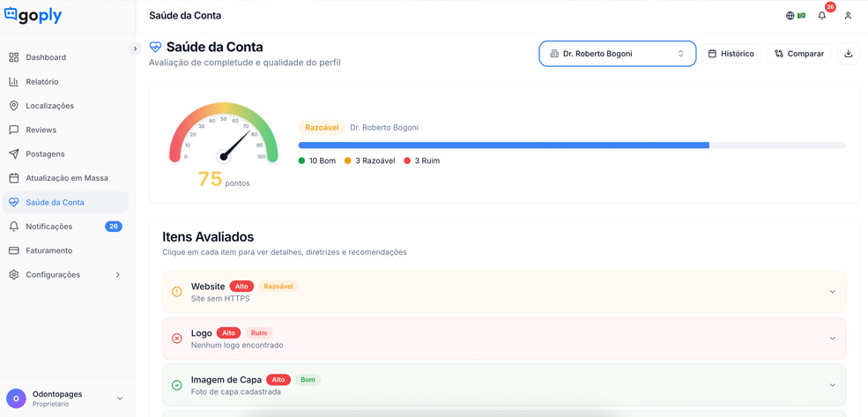This screenshot has width=868, height=417.
Task: Click the download report icon button
Action: click(x=848, y=54)
